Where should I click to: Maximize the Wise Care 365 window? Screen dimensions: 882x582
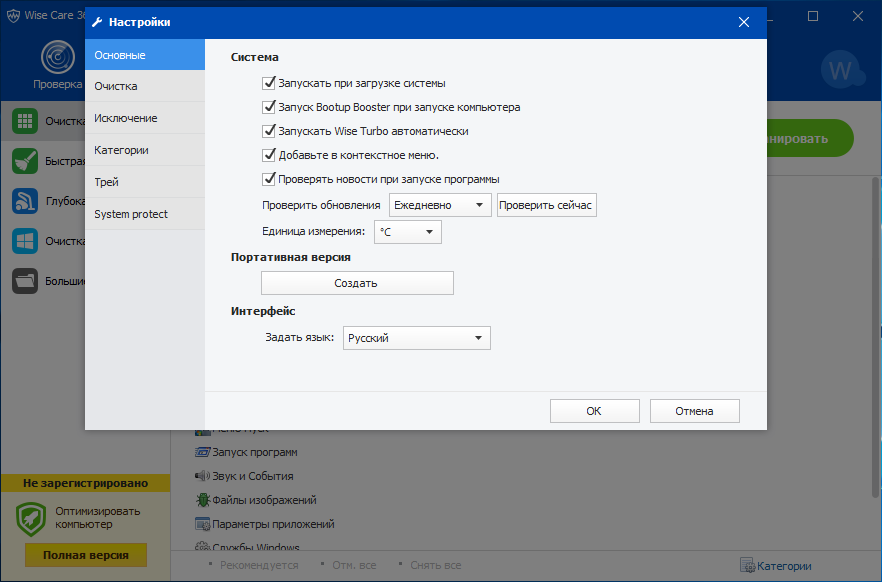coord(813,16)
